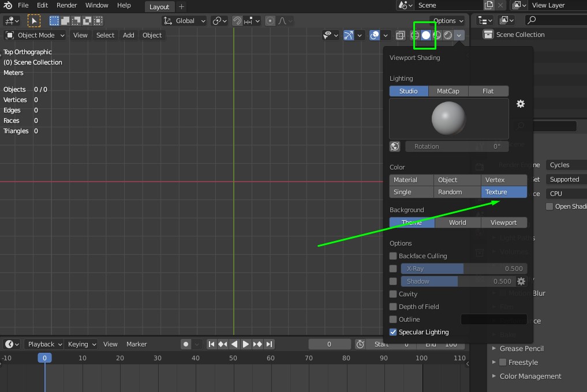Open the Edit menu
This screenshot has width=587, height=392.
(x=42, y=5)
